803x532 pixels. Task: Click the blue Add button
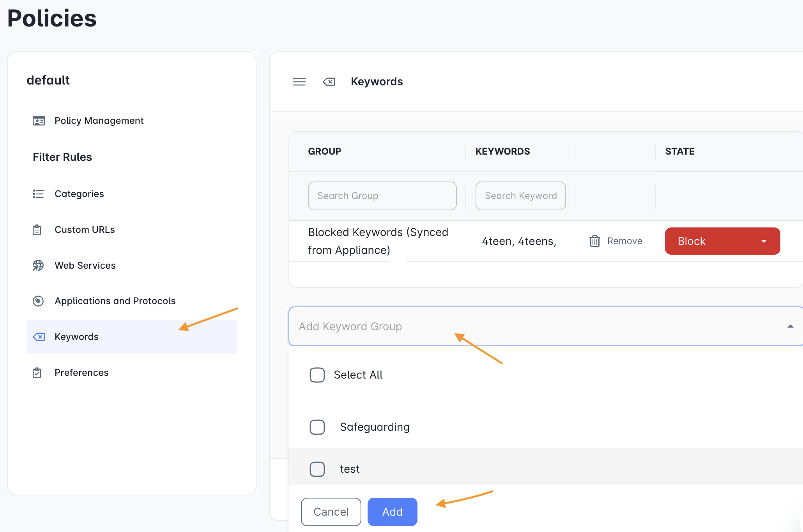pyautogui.click(x=393, y=512)
